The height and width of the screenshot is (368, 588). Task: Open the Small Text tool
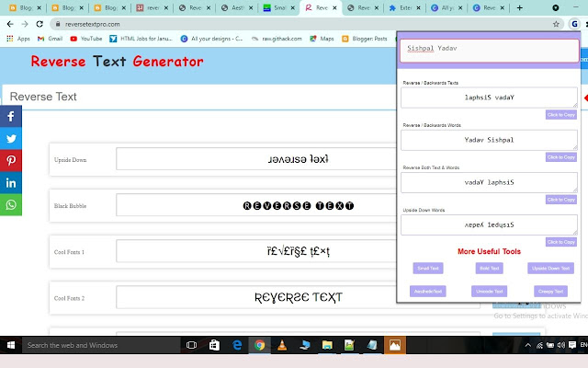coord(428,268)
